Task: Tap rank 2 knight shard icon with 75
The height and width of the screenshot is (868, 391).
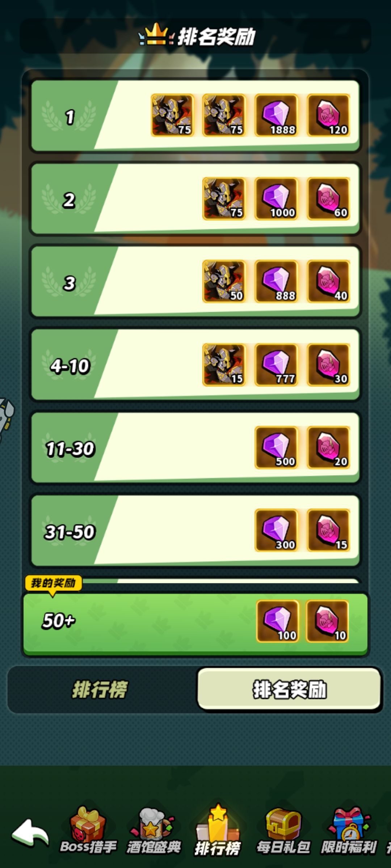Action: click(224, 198)
